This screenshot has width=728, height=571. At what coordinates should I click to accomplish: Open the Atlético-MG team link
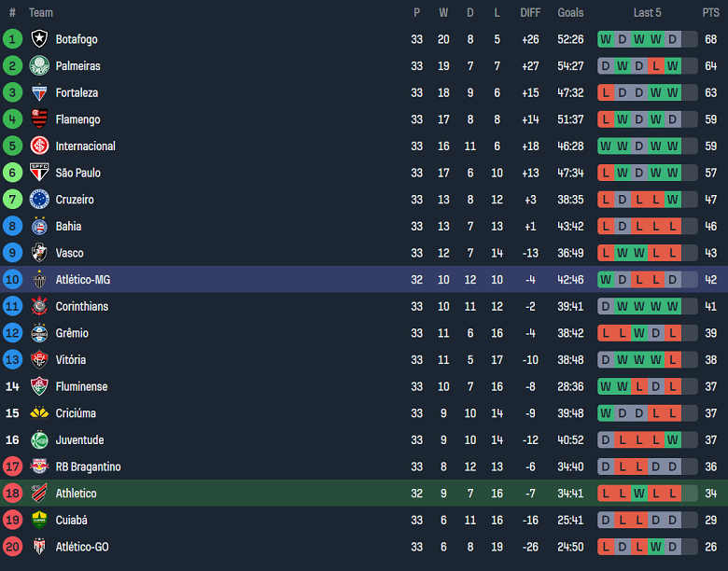pos(83,280)
